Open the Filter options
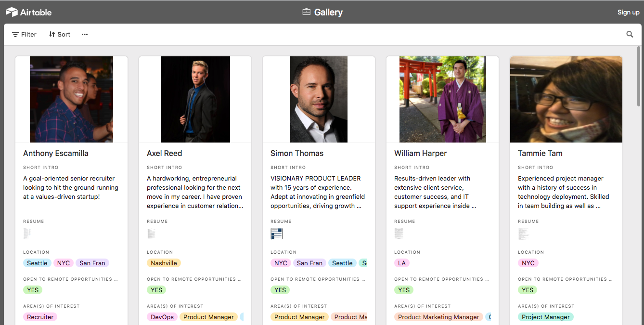 25,34
